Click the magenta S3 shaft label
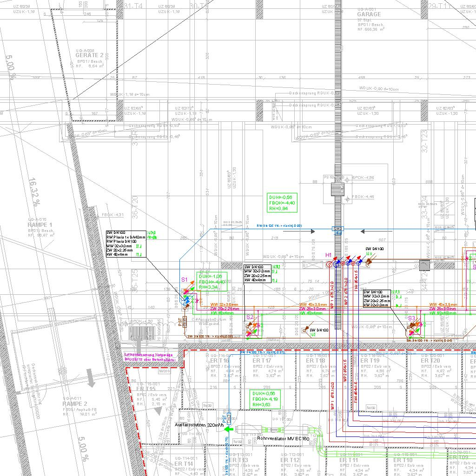Image resolution: width=476 pixels, height=476 pixels. pos(411,318)
